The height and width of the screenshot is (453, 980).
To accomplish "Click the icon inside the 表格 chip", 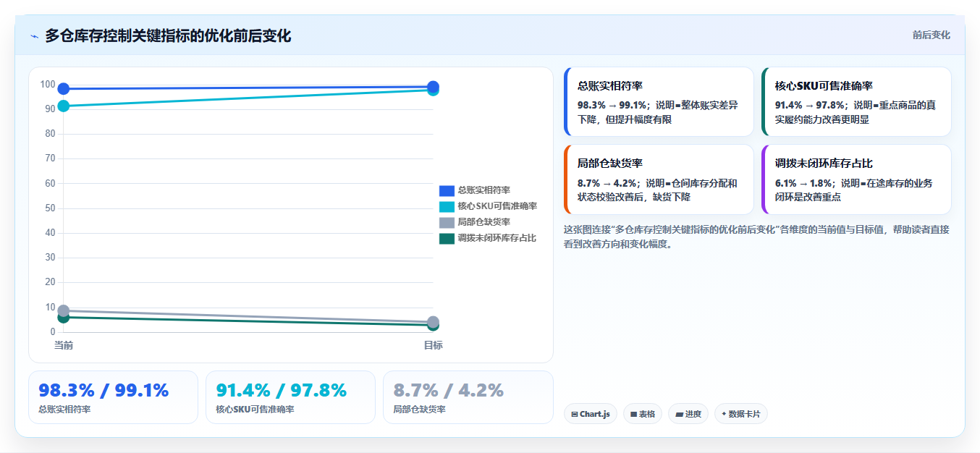I will [x=634, y=415].
